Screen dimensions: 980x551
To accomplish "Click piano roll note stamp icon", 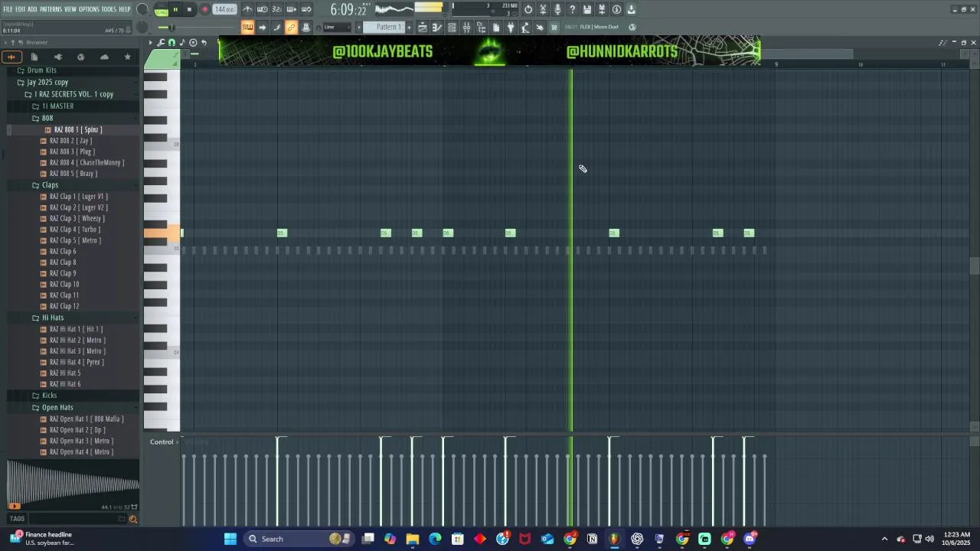I will click(x=182, y=43).
